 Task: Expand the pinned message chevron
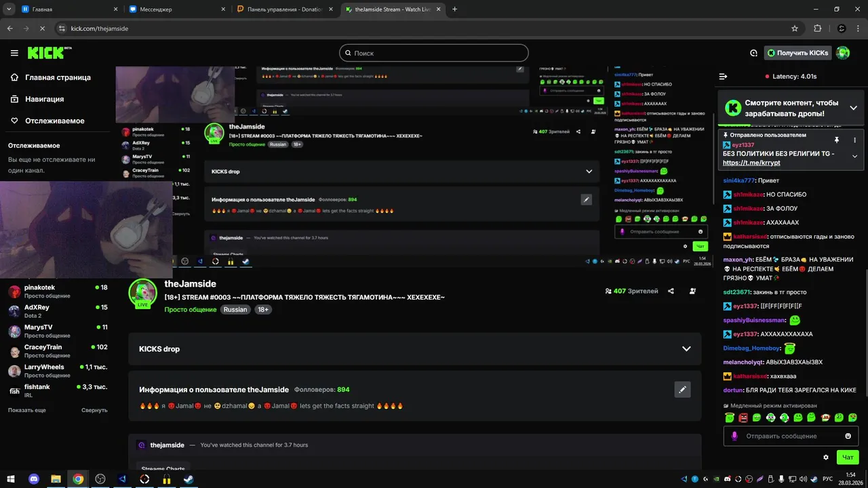point(854,157)
